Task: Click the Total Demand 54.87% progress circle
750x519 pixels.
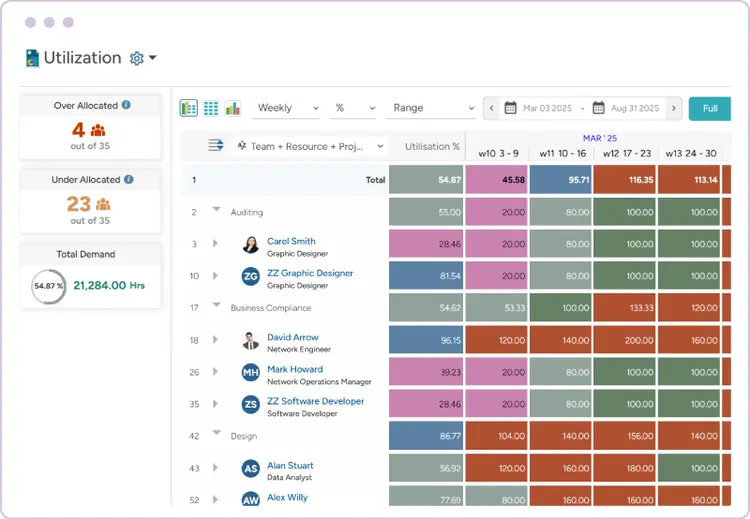Action: click(48, 286)
